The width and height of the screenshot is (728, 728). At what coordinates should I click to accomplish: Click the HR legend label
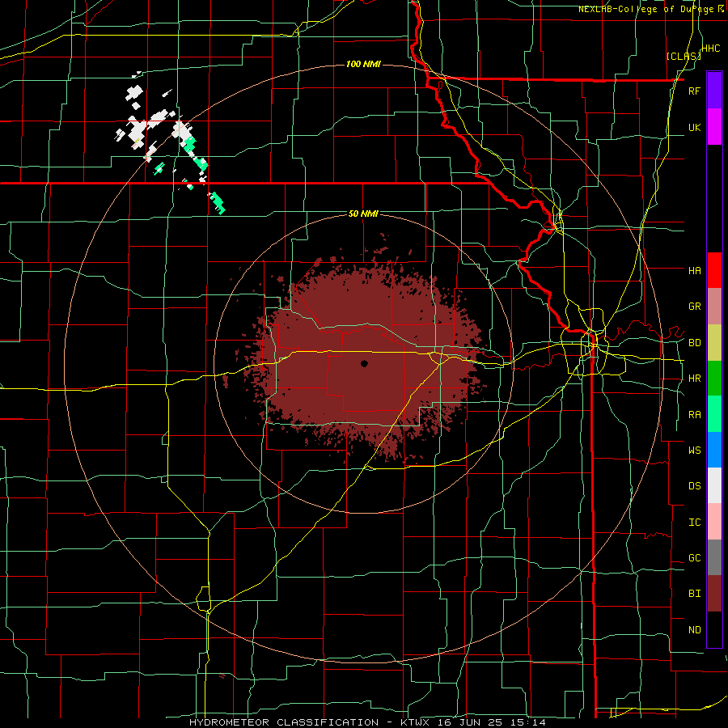click(695, 379)
